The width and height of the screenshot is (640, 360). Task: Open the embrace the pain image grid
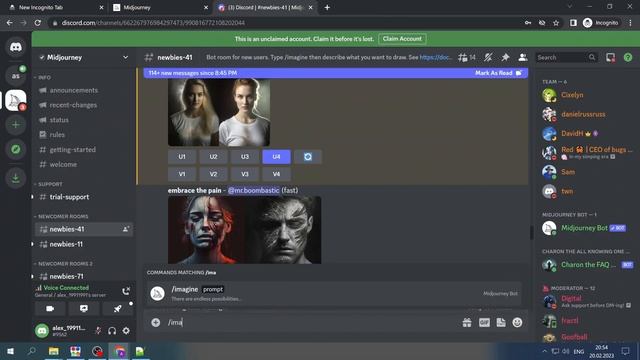(244, 230)
